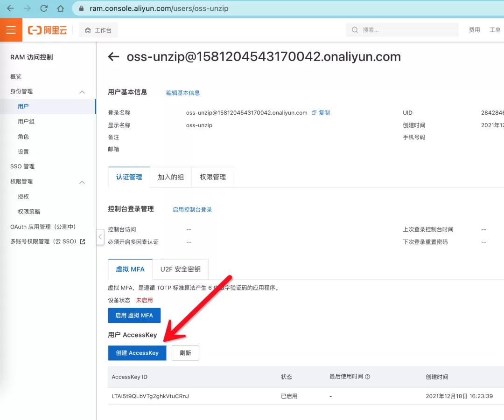Click the 创建 AccessKey button
This screenshot has height=420, width=504.
point(137,353)
